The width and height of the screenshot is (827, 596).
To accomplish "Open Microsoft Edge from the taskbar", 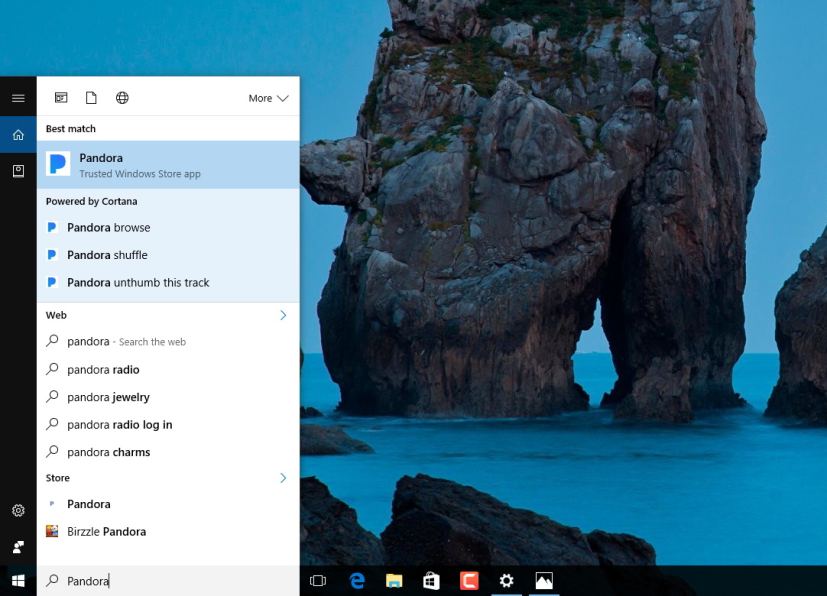I will (x=356, y=580).
